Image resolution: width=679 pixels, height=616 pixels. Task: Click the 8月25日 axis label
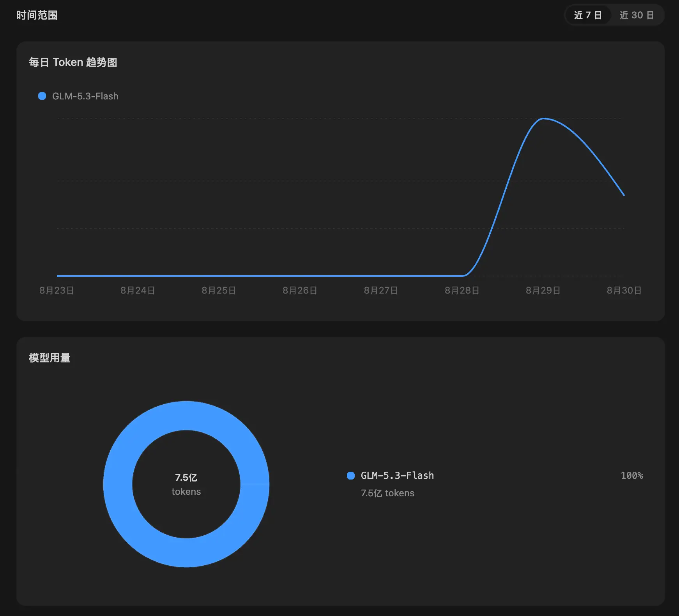[219, 290]
